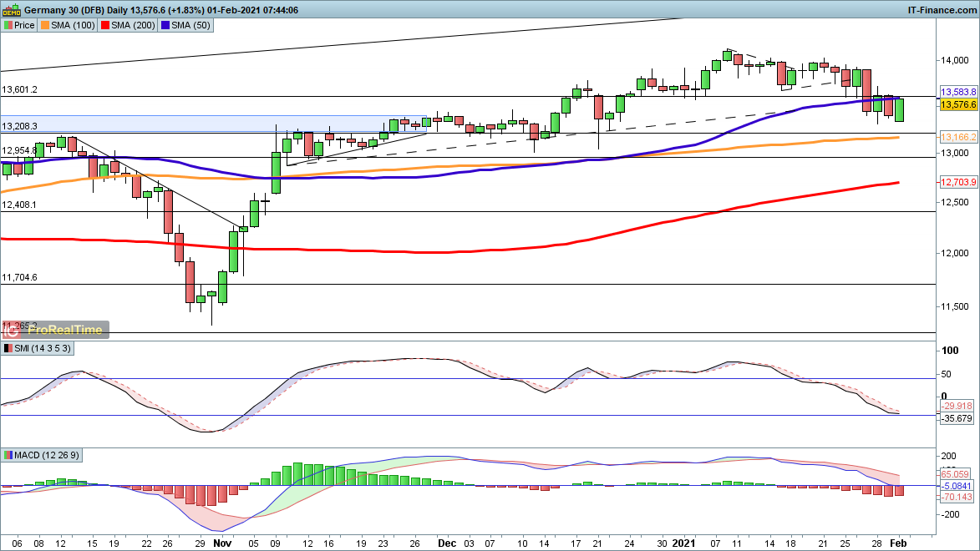This screenshot has width=980, height=551.
Task: Click the blue SMA 50 value tag 13,583.8
Action: [957, 91]
